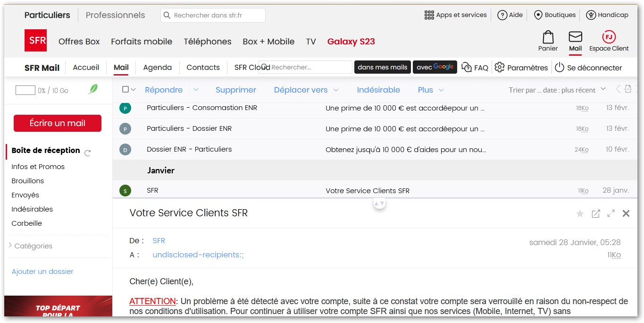
Task: Star the opened SFR message
Action: tap(580, 214)
